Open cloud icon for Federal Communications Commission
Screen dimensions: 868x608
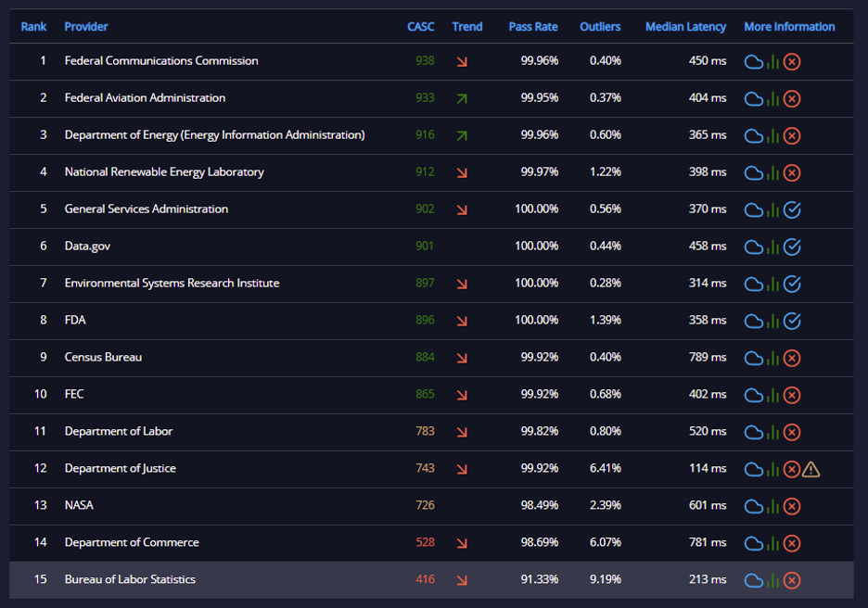pos(753,62)
